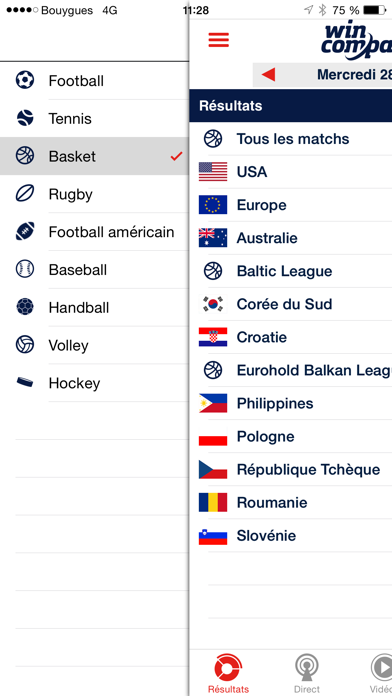
Task: Select the Football soccer ball icon
Action: pos(25,80)
